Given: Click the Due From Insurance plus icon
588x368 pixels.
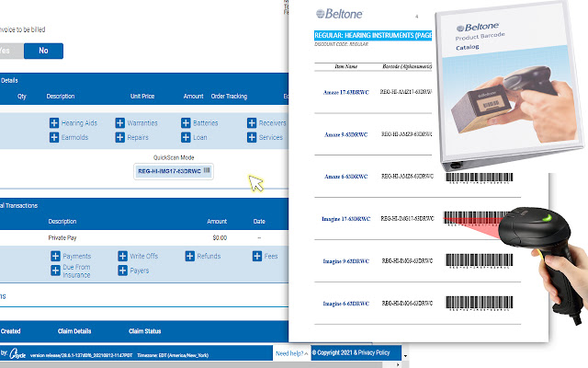Looking at the screenshot, I should tap(55, 270).
